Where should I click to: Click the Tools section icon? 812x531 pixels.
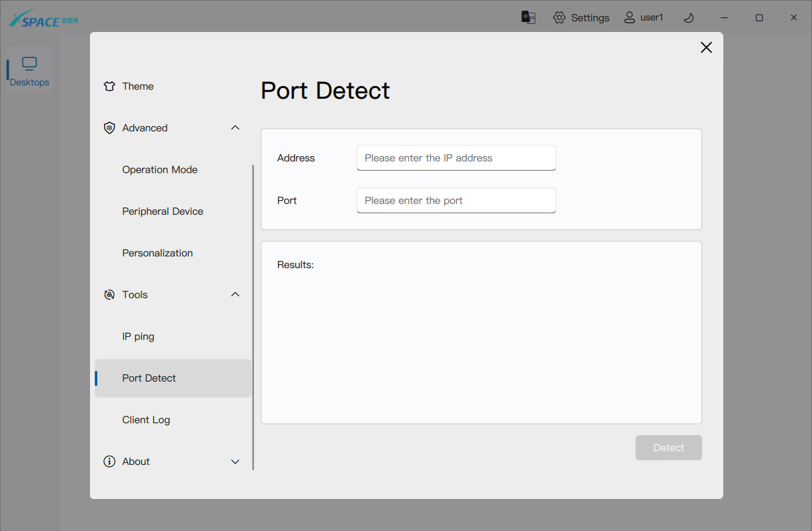pos(110,295)
